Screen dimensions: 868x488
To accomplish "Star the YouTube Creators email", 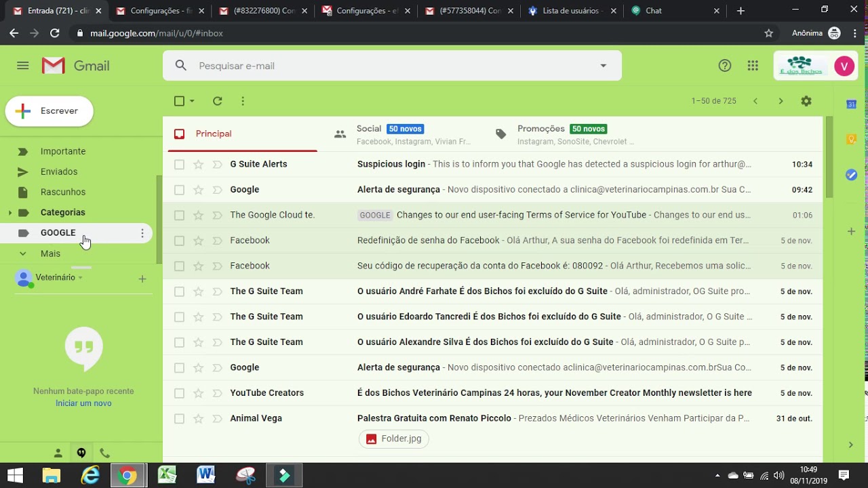I will point(198,393).
